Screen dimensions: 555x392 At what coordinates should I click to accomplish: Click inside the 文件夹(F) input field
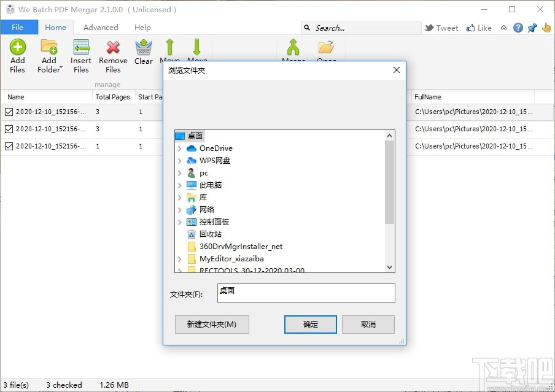[305, 293]
